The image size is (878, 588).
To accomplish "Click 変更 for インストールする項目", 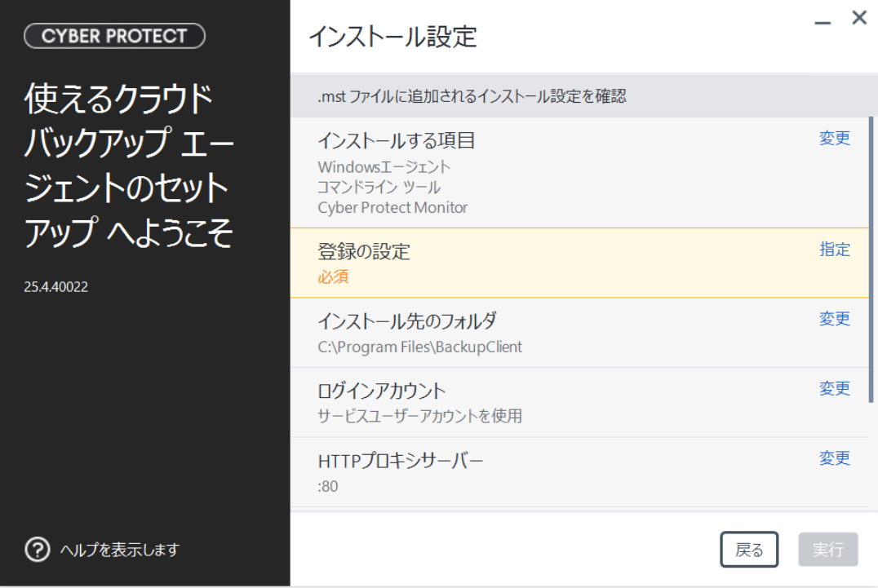I will pyautogui.click(x=834, y=138).
